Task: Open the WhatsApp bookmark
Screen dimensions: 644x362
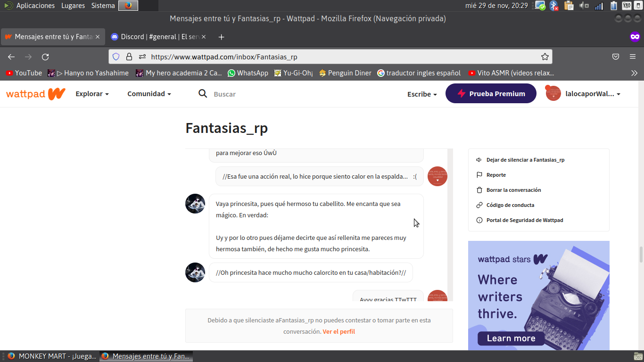Action: (248, 73)
